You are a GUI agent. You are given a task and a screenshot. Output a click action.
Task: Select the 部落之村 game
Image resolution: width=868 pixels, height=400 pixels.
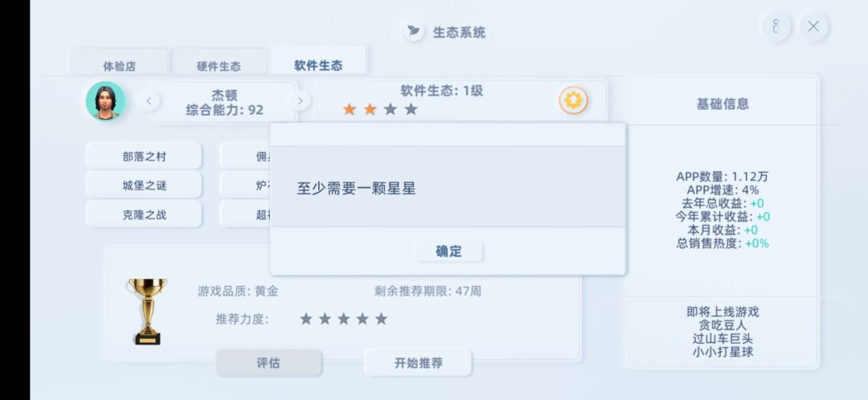(x=144, y=157)
